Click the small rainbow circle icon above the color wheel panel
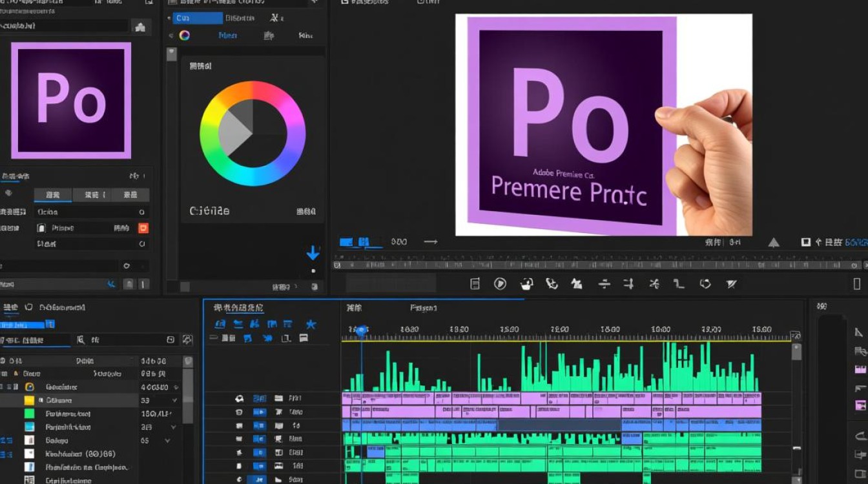Viewport: 868px width, 484px height. click(185, 35)
